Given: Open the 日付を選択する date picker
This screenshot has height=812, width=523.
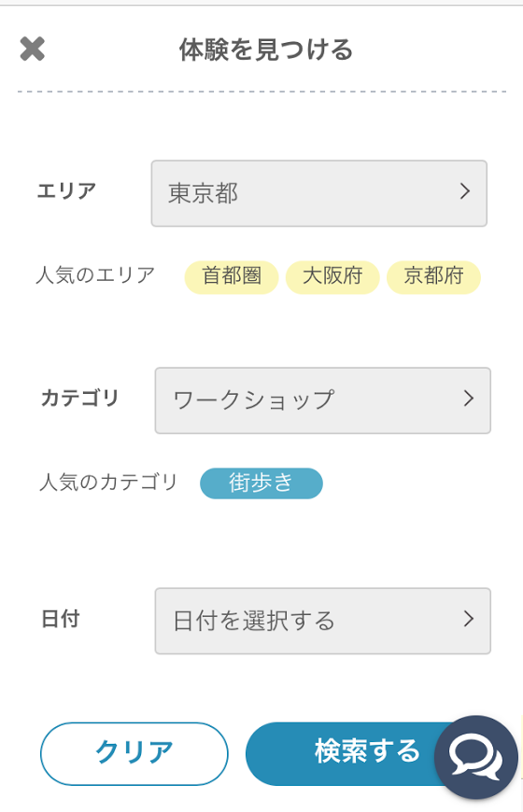Looking at the screenshot, I should 322,621.
